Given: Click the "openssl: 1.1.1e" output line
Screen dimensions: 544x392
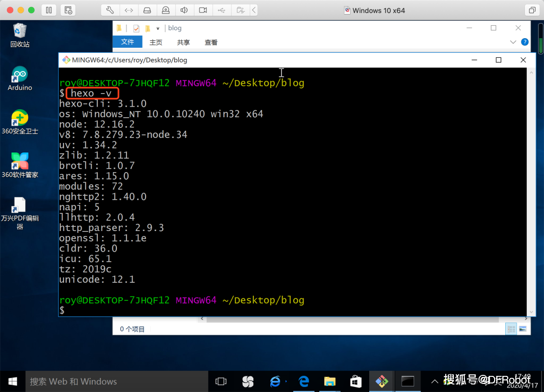Looking at the screenshot, I should (103, 238).
